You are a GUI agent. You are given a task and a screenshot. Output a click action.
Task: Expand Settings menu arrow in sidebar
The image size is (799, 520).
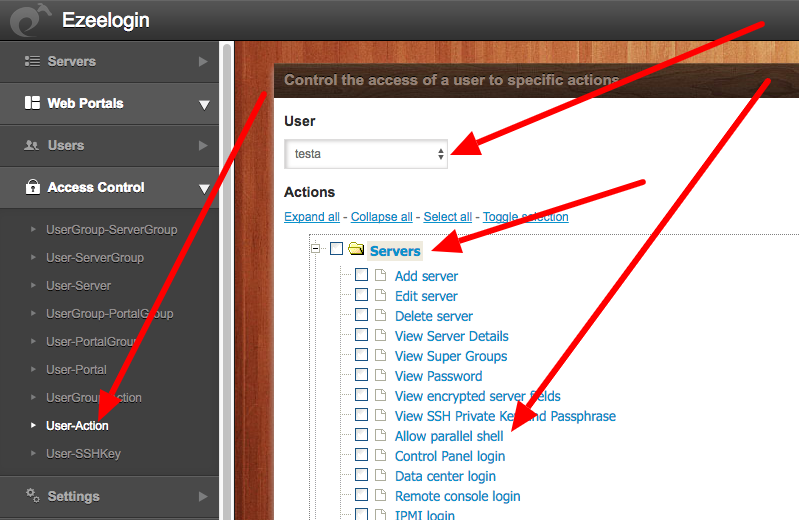[203, 497]
